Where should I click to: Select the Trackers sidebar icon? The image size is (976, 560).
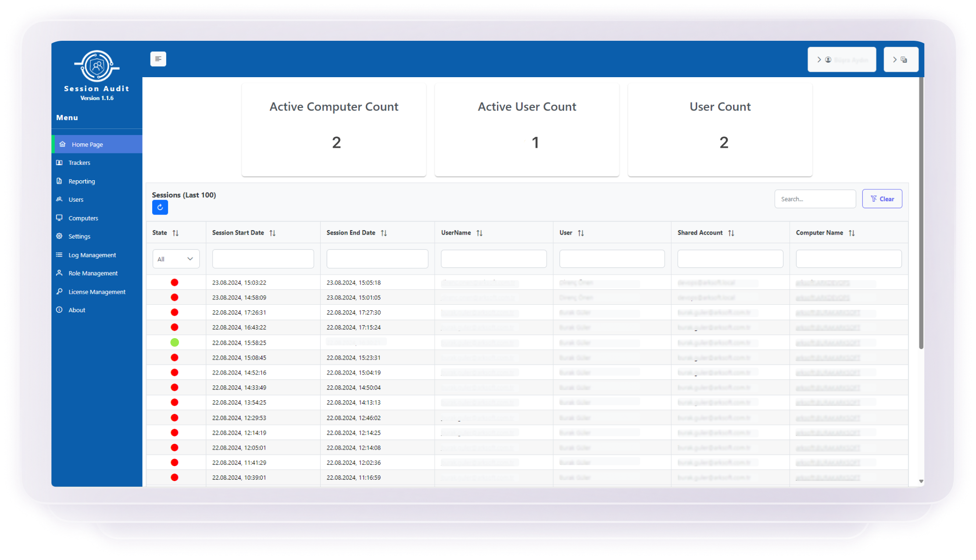[60, 162]
